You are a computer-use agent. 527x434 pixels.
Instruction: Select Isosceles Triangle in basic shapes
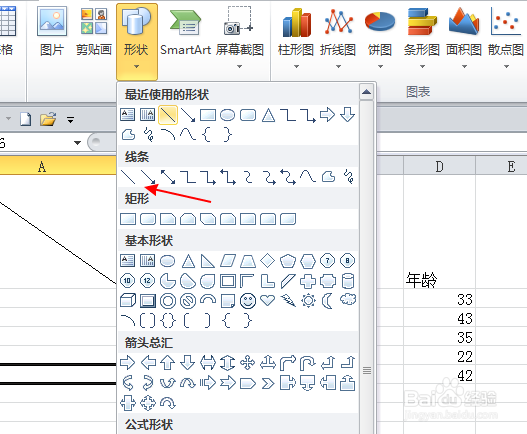pos(188,261)
